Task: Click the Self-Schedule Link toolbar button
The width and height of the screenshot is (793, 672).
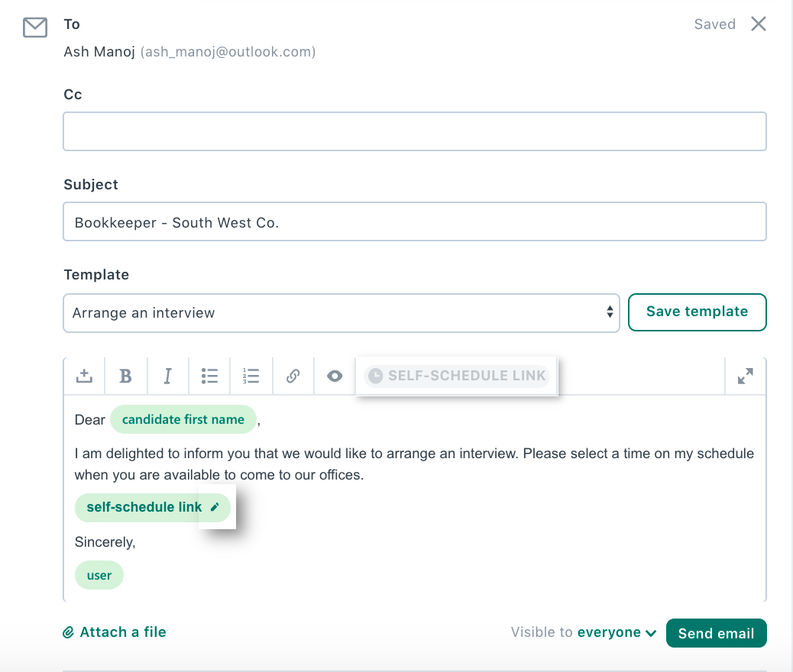Action: point(457,376)
